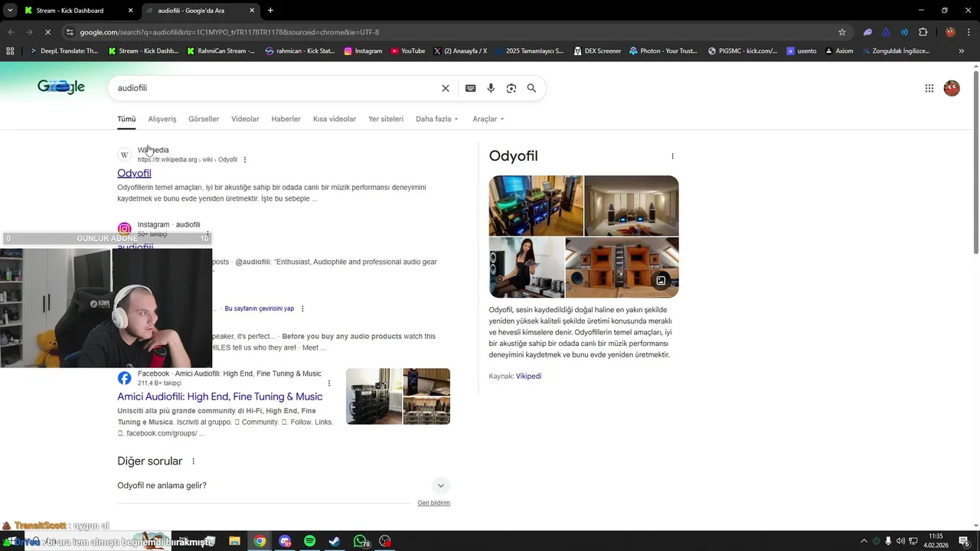Select the Tümü results tab

coord(126,119)
